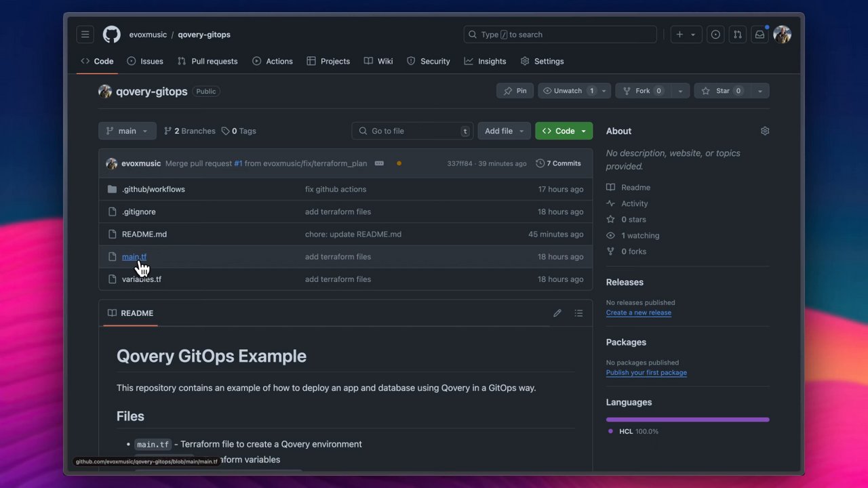This screenshot has width=868, height=488.
Task: Open the green Code dropdown
Action: [x=564, y=131]
